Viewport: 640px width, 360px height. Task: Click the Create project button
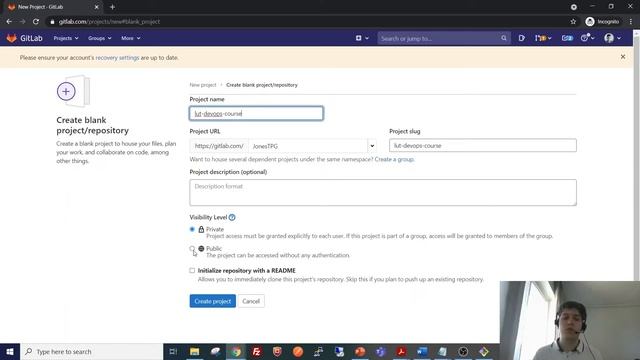pyautogui.click(x=212, y=301)
